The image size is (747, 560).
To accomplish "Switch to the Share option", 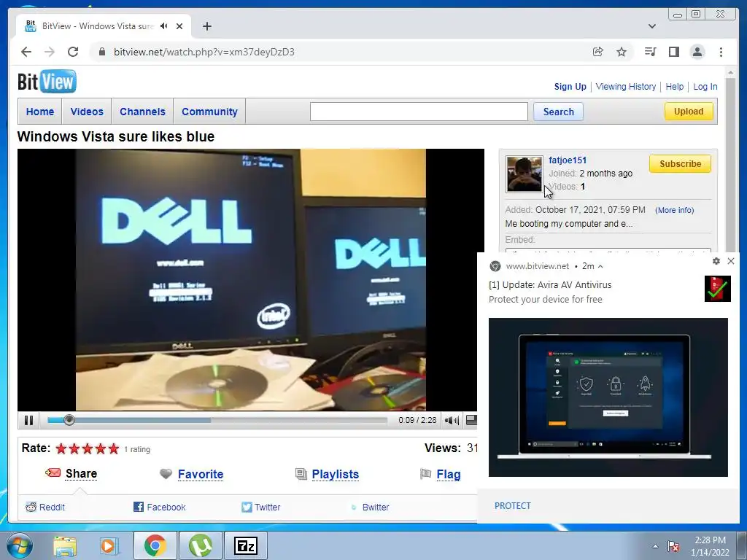I will point(81,473).
